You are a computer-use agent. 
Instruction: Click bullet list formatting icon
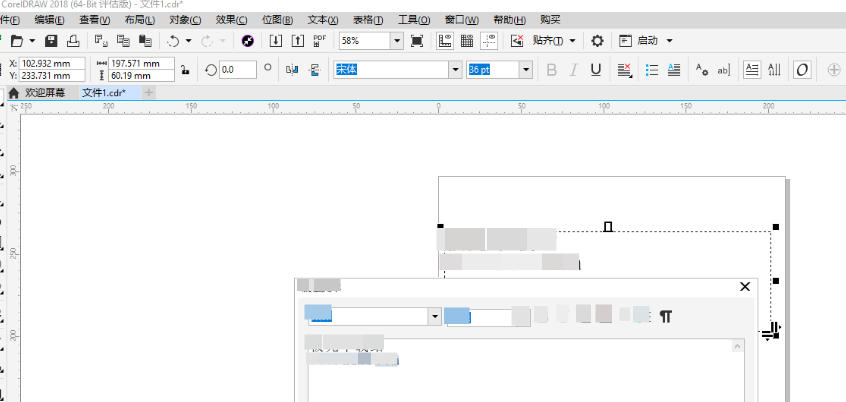[652, 69]
